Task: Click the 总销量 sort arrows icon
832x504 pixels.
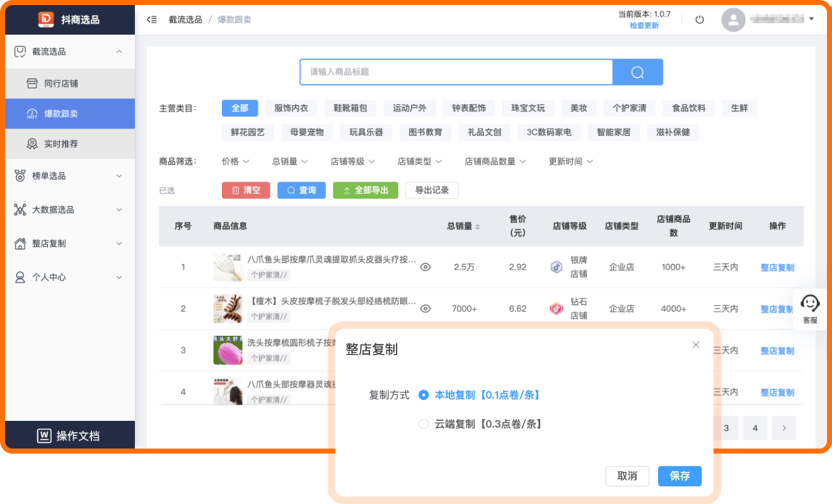Action: (478, 226)
